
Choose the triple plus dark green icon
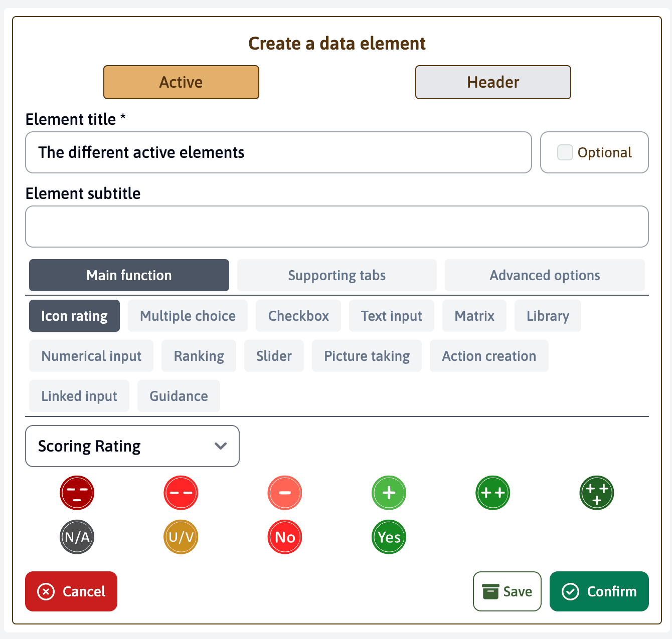pos(597,493)
